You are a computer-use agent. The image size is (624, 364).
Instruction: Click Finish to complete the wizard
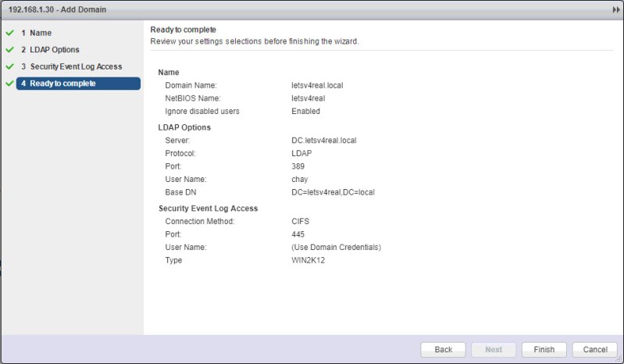point(544,349)
